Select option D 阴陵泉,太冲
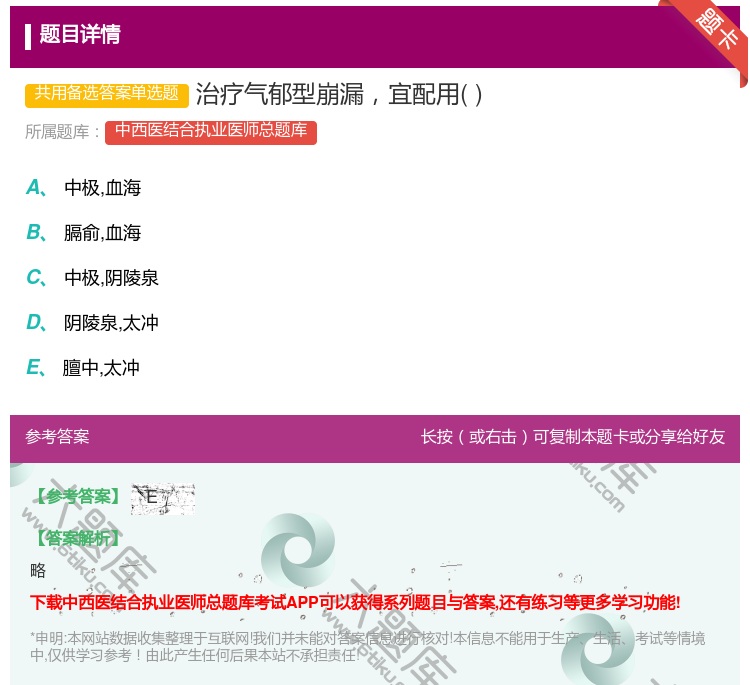Screen dimensions: 750x685 [x=92, y=323]
